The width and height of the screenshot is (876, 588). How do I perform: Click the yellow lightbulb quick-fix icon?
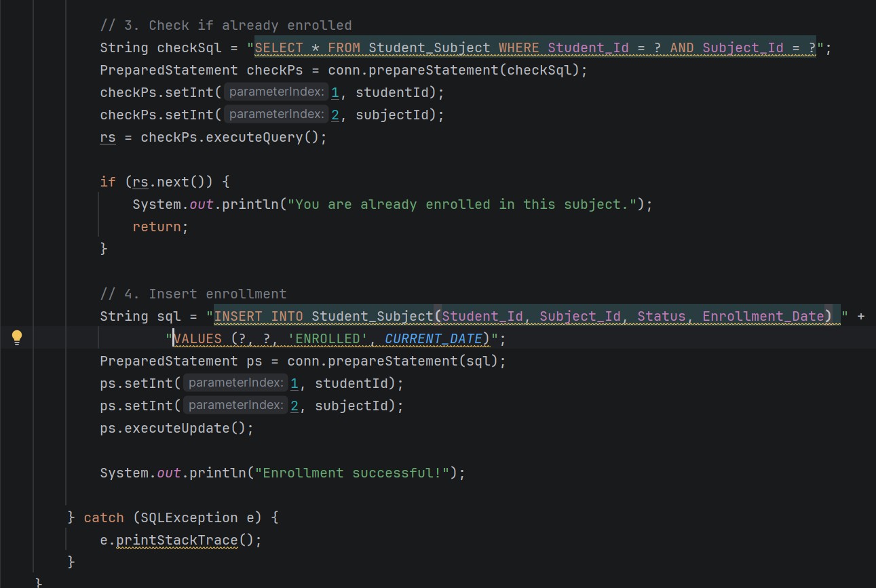18,338
